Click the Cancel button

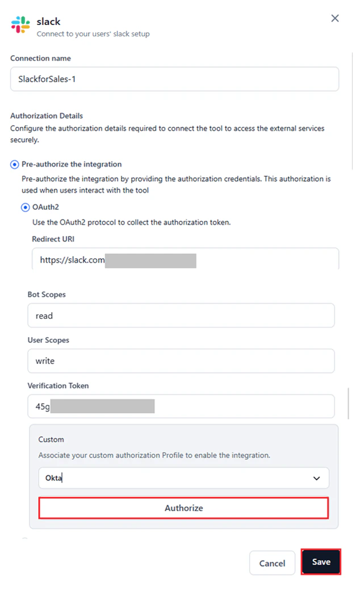pos(272,562)
